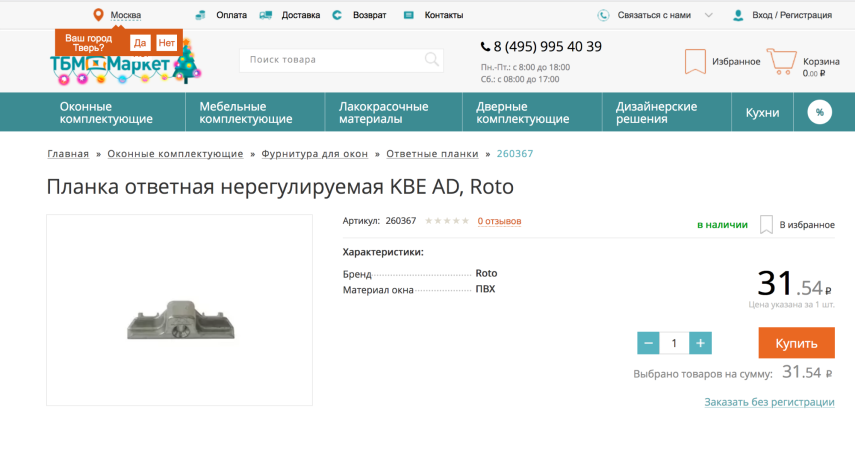Image resolution: width=855 pixels, height=458 pixels.
Task: Open Мебельные комплектующие menu
Action: coord(246,112)
